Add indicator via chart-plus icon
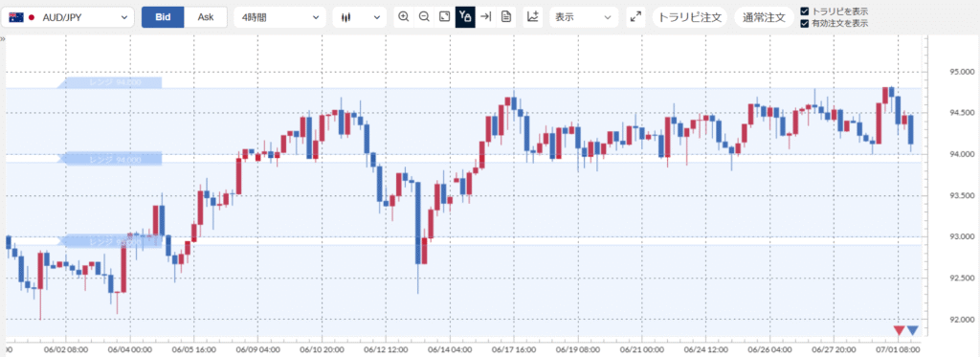980x357 pixels. 532,17
